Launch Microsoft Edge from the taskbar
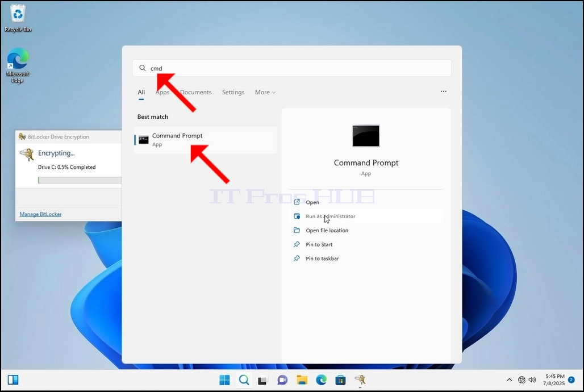This screenshot has height=392, width=584. (x=321, y=380)
